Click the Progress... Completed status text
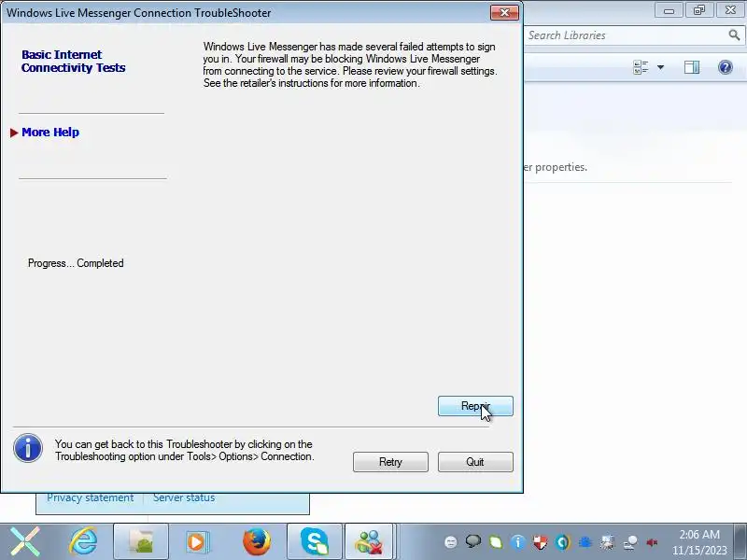 (x=76, y=263)
